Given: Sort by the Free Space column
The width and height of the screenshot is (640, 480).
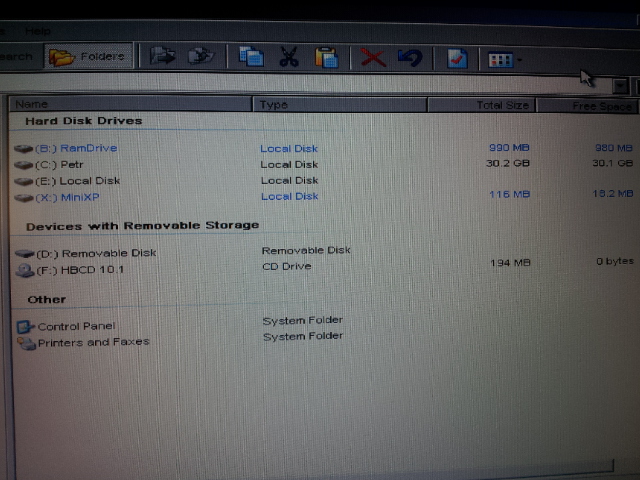Looking at the screenshot, I should click(587, 106).
